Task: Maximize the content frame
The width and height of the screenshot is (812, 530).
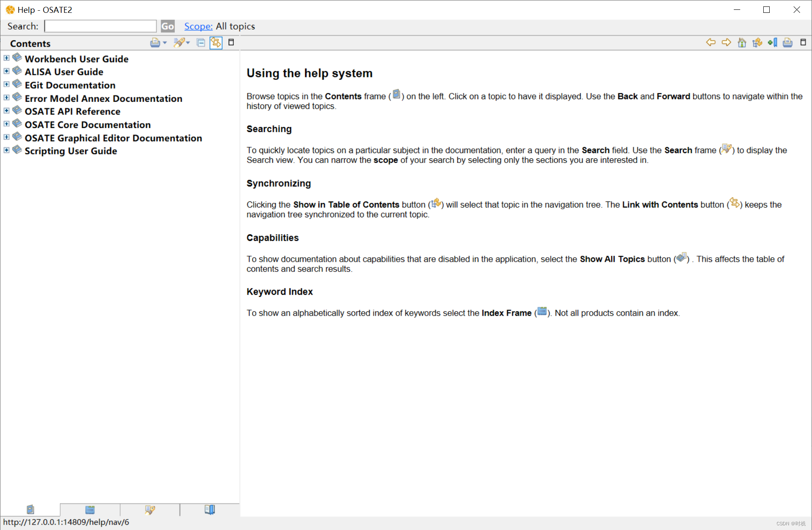Action: click(803, 42)
